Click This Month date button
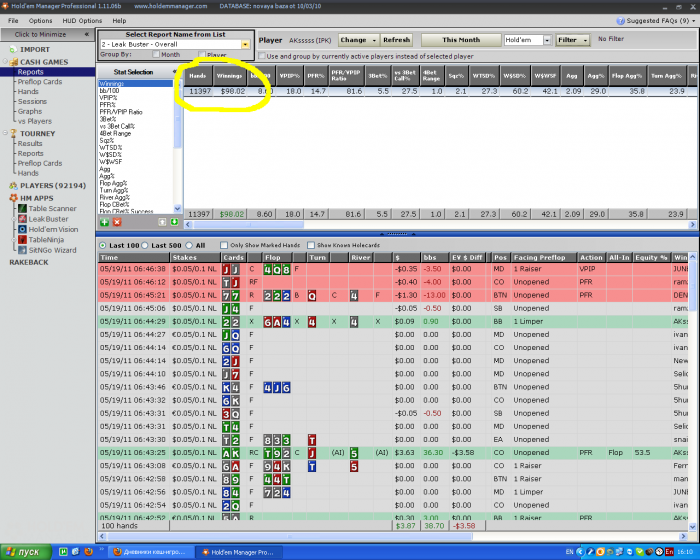700x560 pixels. point(461,40)
